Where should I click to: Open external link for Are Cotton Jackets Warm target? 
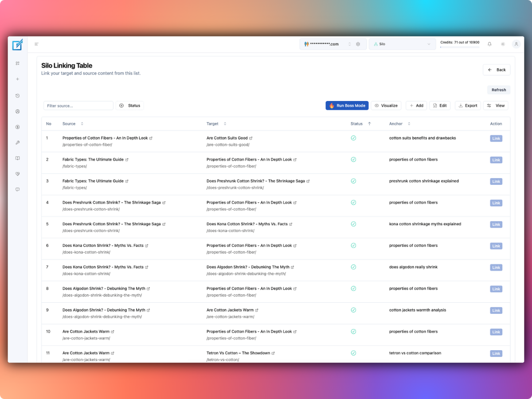pos(257,310)
